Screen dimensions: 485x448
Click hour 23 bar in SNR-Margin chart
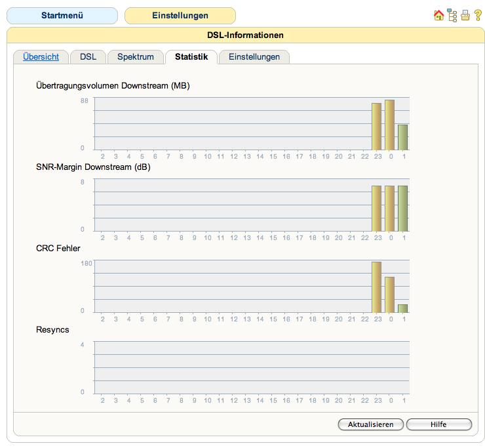(x=376, y=209)
